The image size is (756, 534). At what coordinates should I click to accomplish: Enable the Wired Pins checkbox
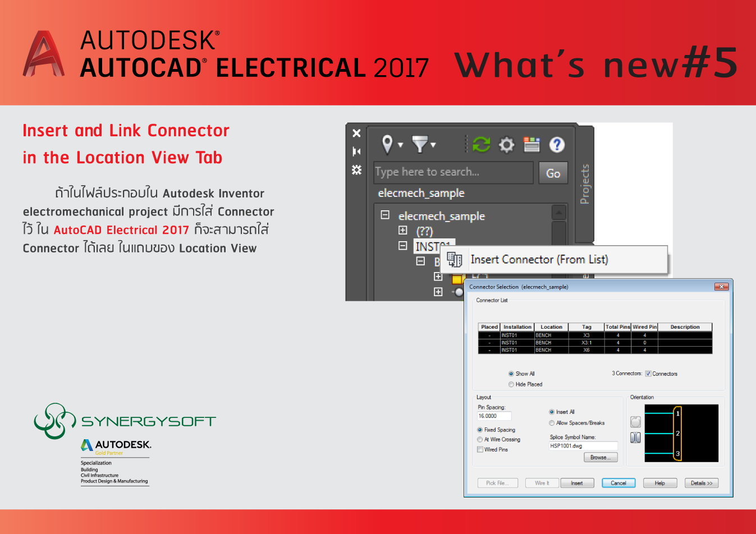(x=480, y=449)
